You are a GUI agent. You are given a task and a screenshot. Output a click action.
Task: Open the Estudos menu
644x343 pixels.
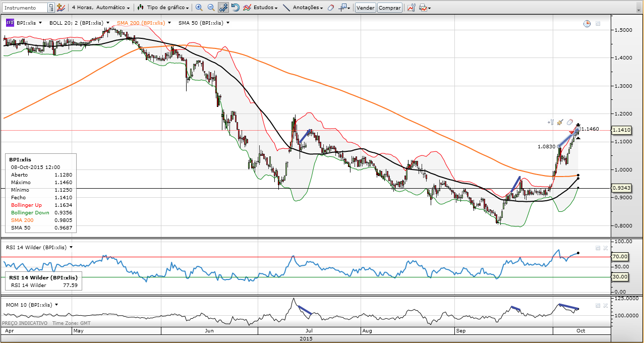click(x=260, y=8)
